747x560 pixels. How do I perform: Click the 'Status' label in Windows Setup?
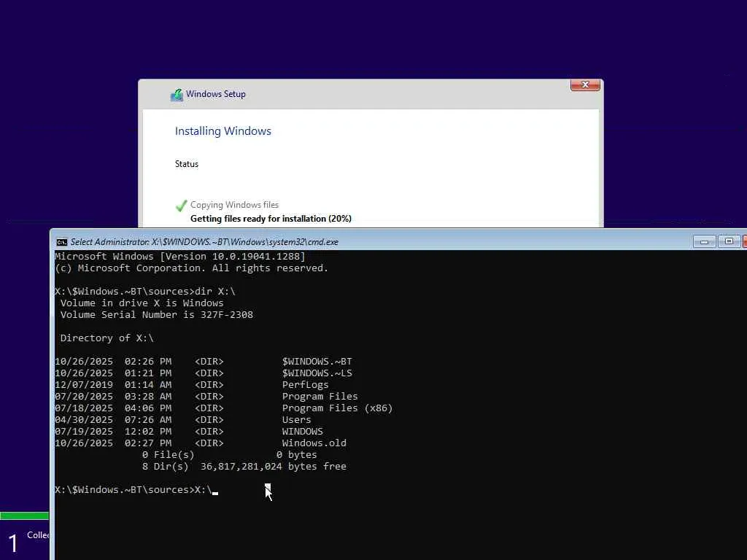click(x=187, y=164)
